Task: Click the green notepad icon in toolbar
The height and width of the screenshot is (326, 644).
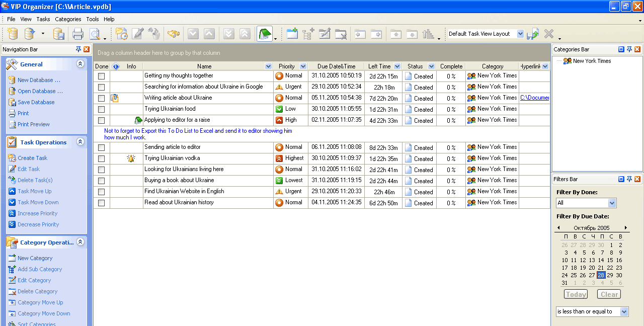Action: tap(264, 34)
